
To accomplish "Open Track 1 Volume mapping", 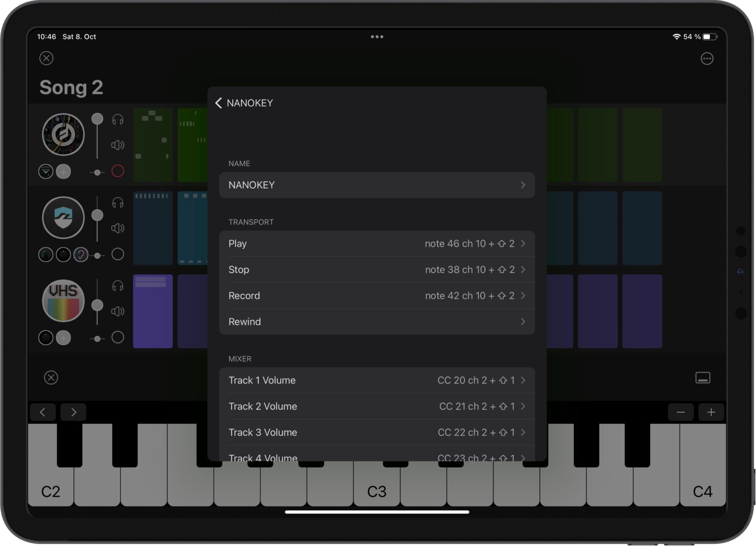I will 377,380.
